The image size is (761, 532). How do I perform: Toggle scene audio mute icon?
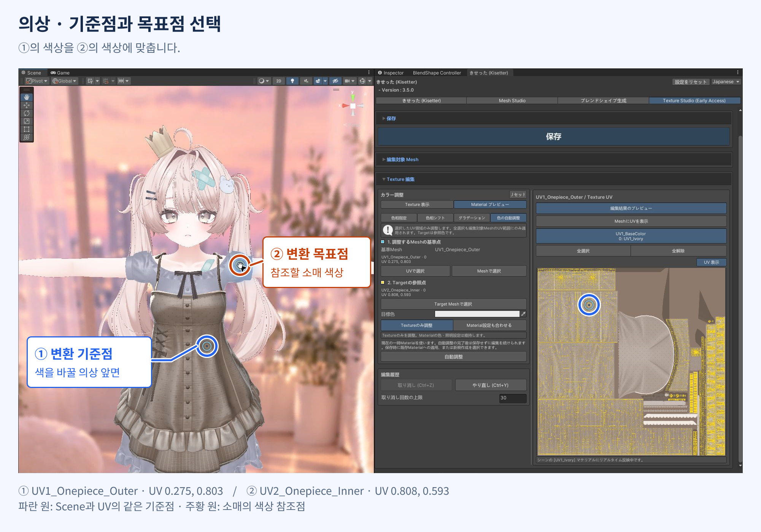(x=306, y=81)
